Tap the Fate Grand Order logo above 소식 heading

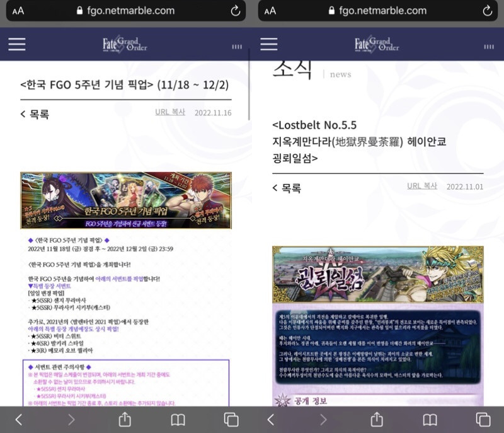coord(377,43)
